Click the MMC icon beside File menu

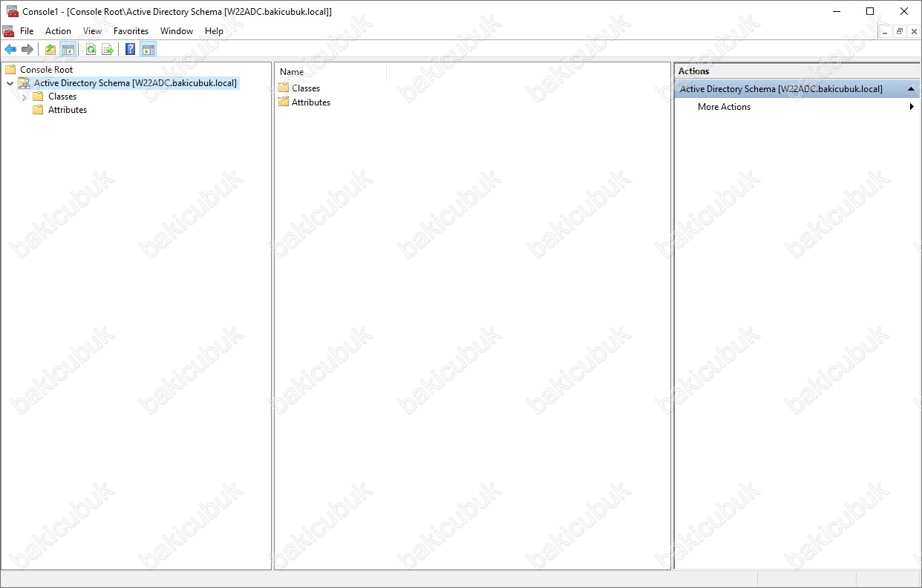pyautogui.click(x=8, y=31)
